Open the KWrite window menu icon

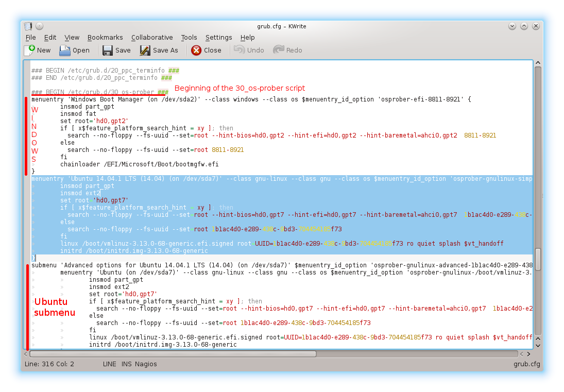coord(28,26)
